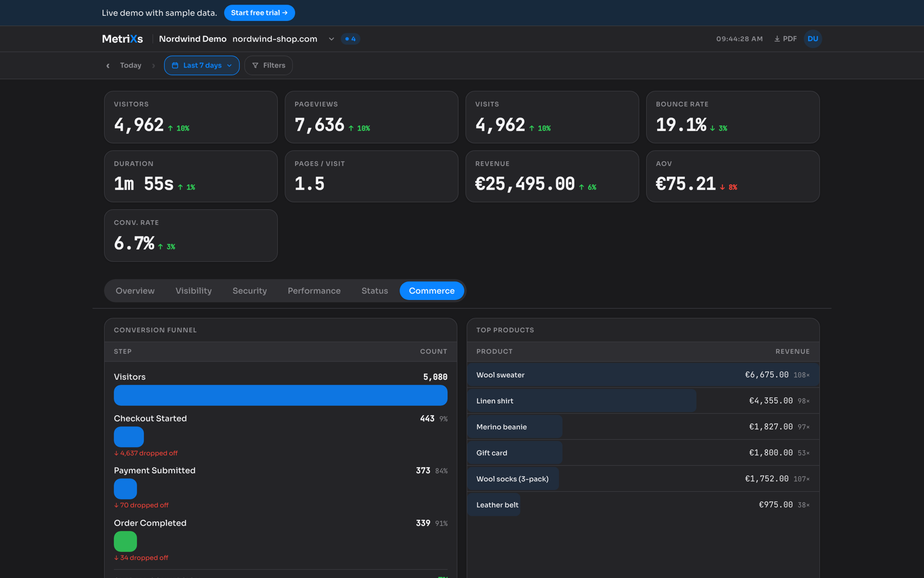The image size is (924, 578).
Task: Select the Commerce tab
Action: (431, 291)
